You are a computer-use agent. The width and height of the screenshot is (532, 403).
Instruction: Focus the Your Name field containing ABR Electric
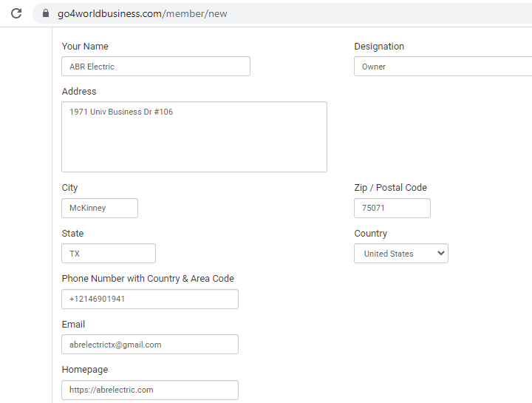(x=155, y=67)
